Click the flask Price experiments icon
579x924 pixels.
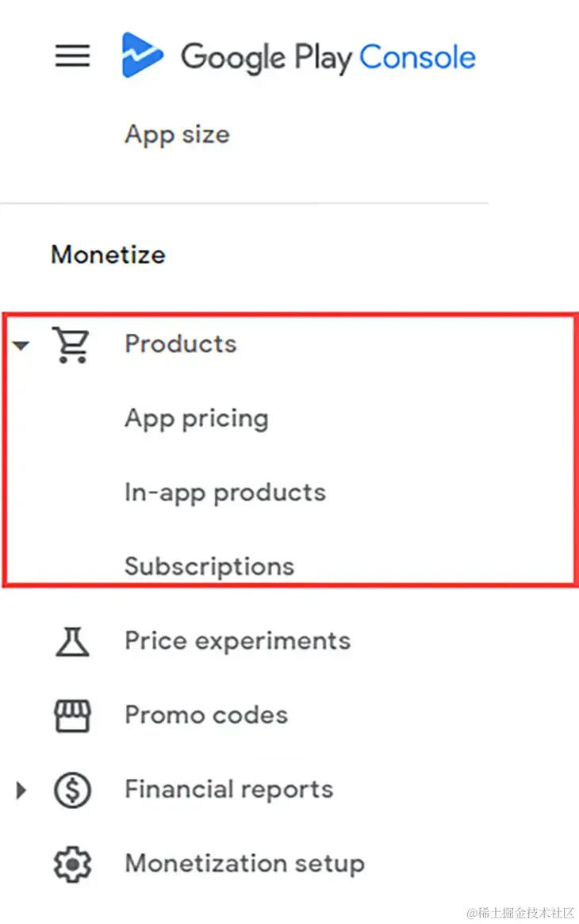[72, 641]
